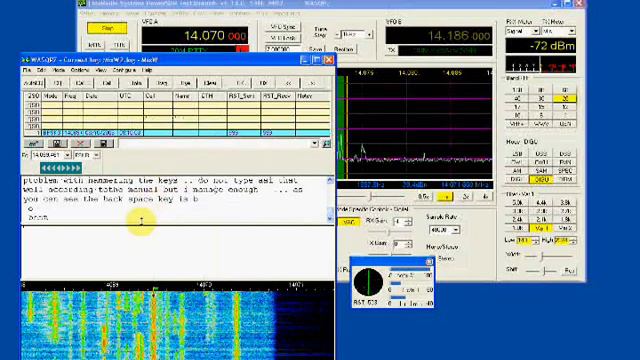Click the MixW received text scrollbar
The width and height of the screenshot is (640, 360).
pyautogui.click(x=330, y=200)
